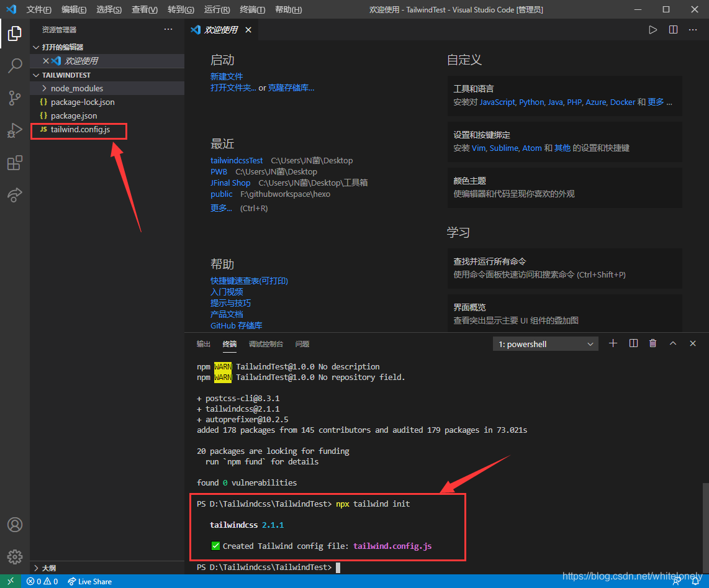Click the 更多... recent link

(x=221, y=208)
